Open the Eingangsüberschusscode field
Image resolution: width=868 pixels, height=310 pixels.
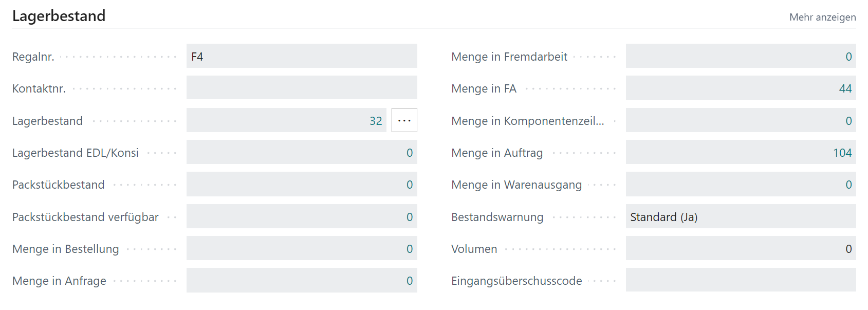[x=740, y=281]
